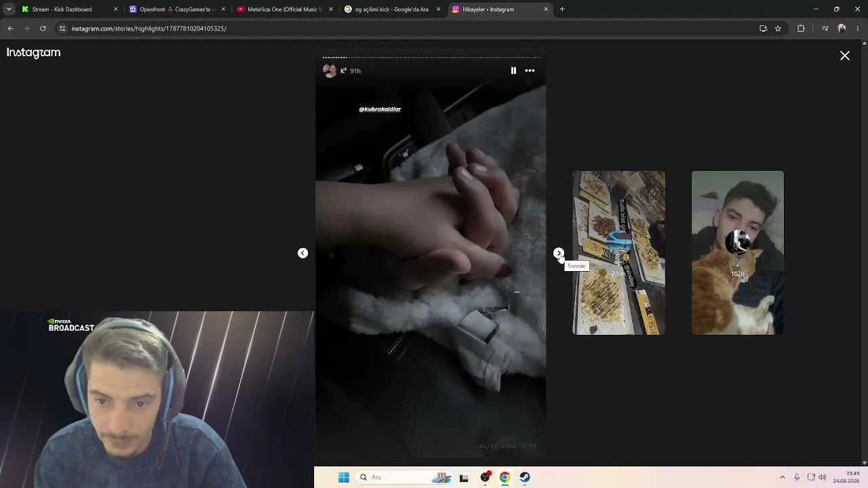
Task: Open the @kubrakaldlar mention on the story
Action: click(x=380, y=109)
